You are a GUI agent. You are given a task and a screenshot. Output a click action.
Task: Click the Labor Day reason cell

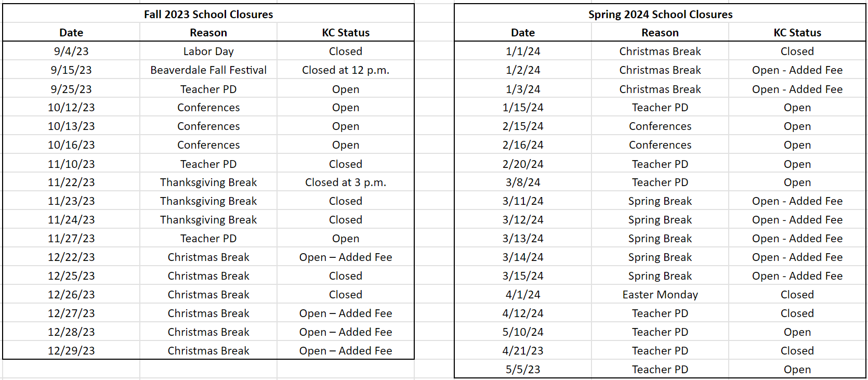coord(208,51)
